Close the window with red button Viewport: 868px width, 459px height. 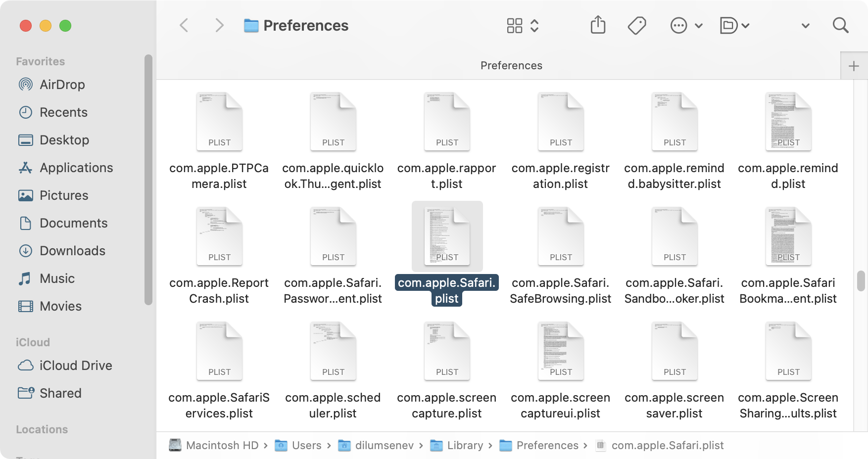point(26,25)
